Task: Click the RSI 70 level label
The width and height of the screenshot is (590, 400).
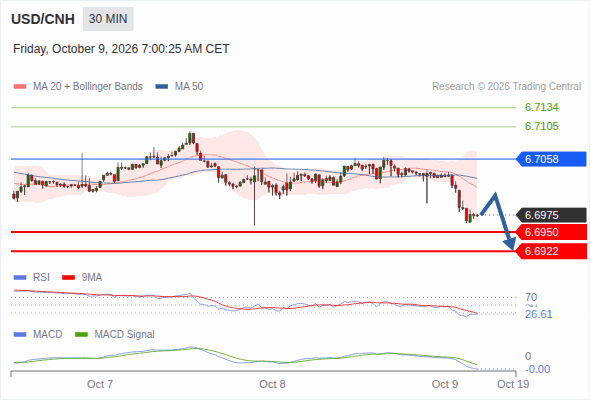Action: (531, 297)
